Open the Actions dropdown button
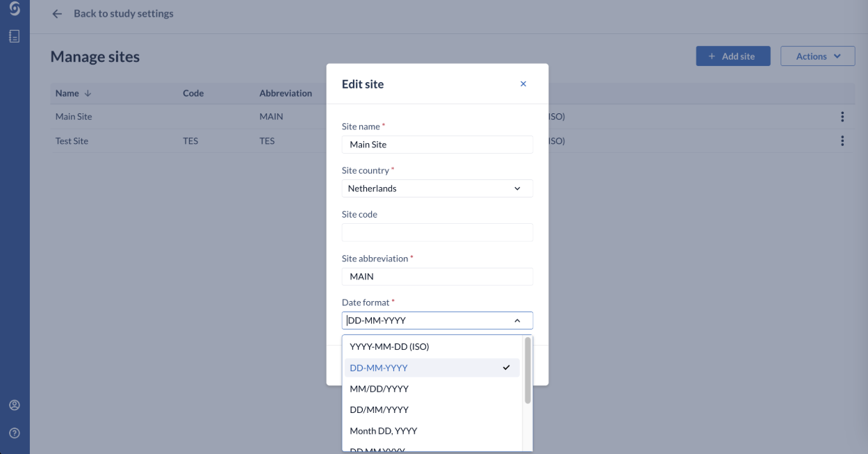This screenshot has width=868, height=454. click(817, 56)
